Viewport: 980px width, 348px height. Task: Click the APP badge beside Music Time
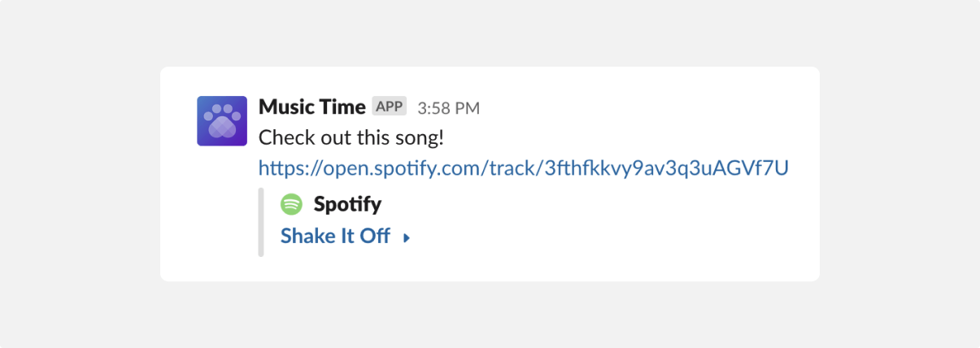pos(390,107)
